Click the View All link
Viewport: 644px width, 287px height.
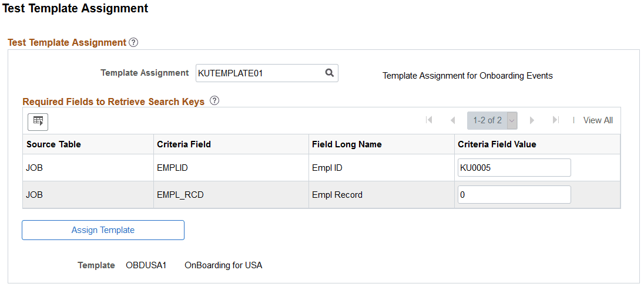[x=598, y=120]
